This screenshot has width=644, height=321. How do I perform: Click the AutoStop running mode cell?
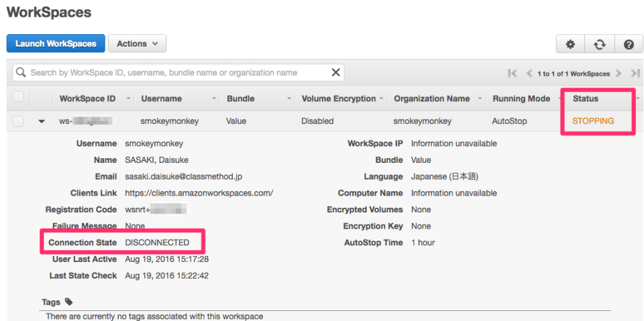509,121
